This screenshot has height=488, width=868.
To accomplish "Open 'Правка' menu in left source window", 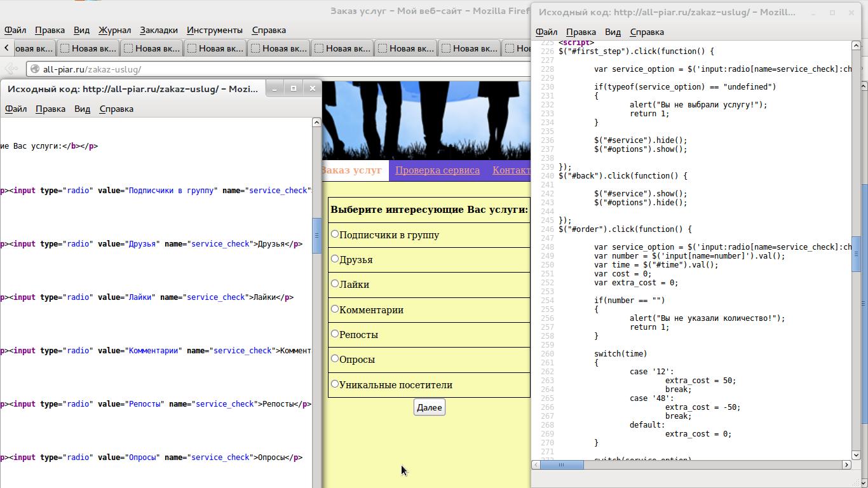I will click(50, 109).
